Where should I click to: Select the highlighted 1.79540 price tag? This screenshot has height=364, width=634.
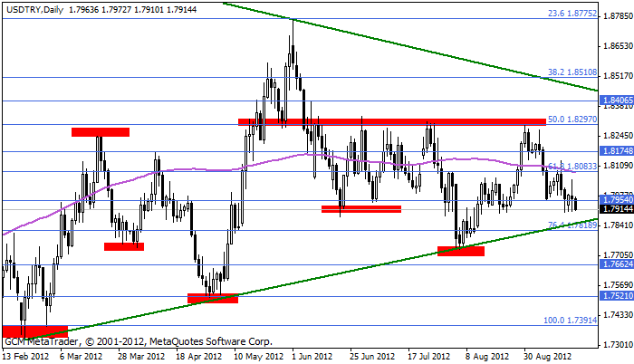pos(617,200)
